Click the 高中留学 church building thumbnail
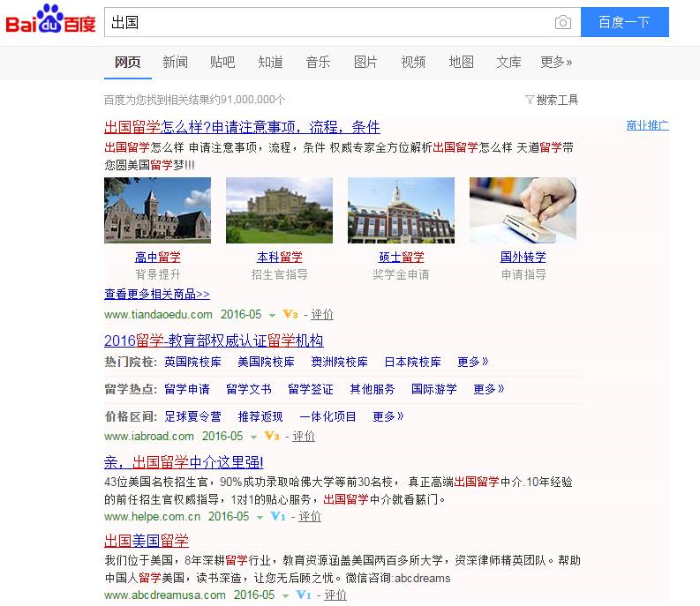Image resolution: width=700 pixels, height=606 pixels. (158, 210)
